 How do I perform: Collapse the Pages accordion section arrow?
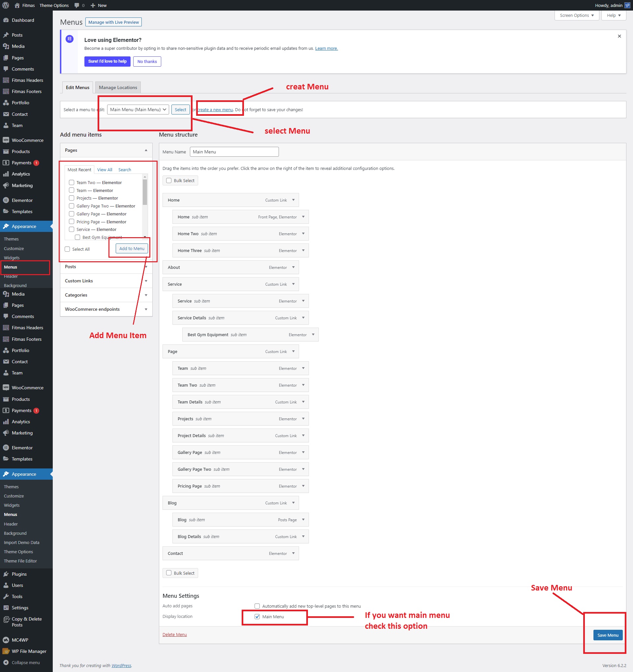146,150
